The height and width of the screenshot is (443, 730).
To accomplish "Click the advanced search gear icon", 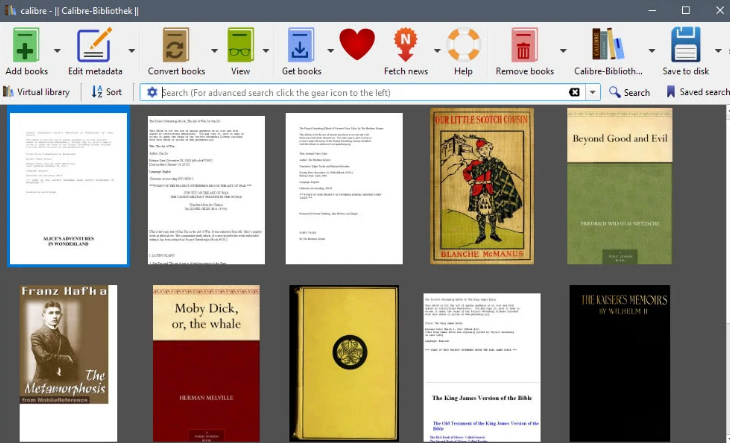I will [152, 92].
